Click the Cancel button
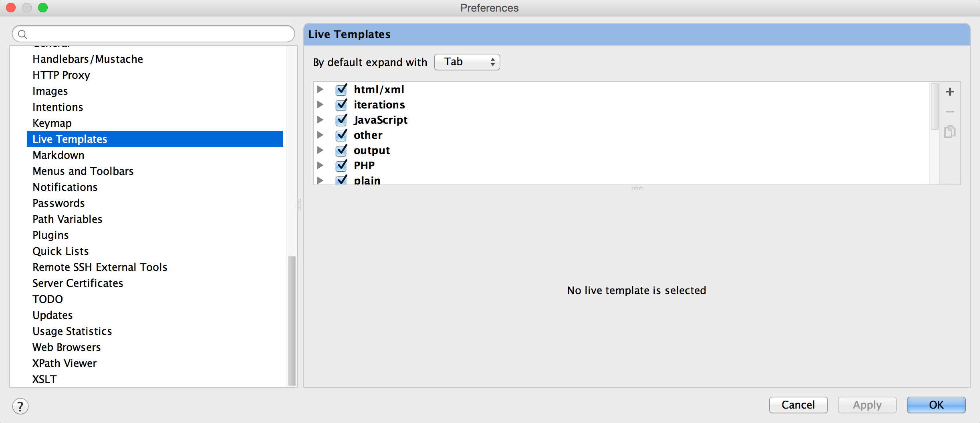 click(x=798, y=405)
